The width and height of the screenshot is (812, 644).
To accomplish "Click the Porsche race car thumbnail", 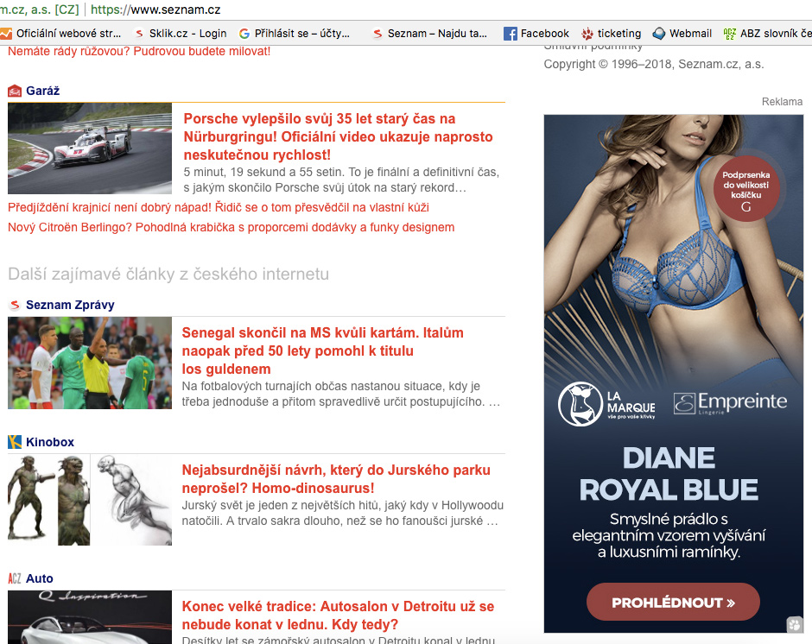I will [x=90, y=148].
